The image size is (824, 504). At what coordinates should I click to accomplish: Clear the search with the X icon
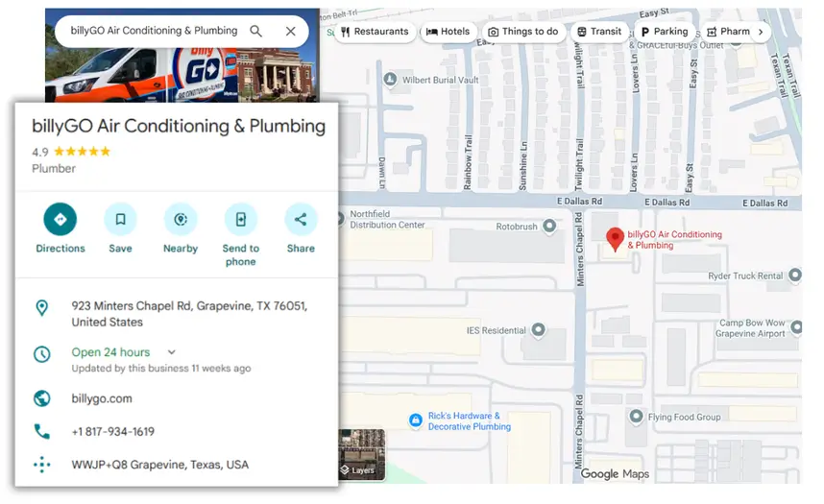click(291, 31)
